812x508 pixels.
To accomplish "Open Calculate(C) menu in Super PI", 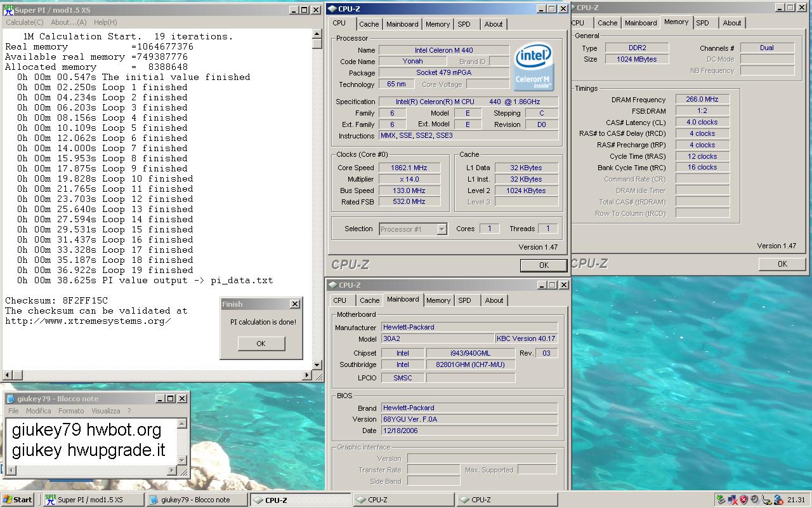I will point(25,22).
